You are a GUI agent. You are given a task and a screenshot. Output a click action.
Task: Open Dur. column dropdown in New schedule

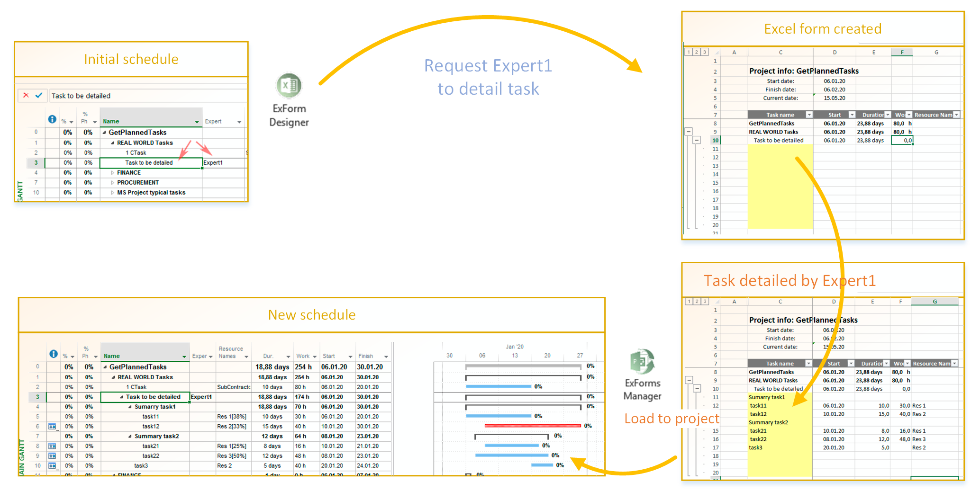point(288,357)
